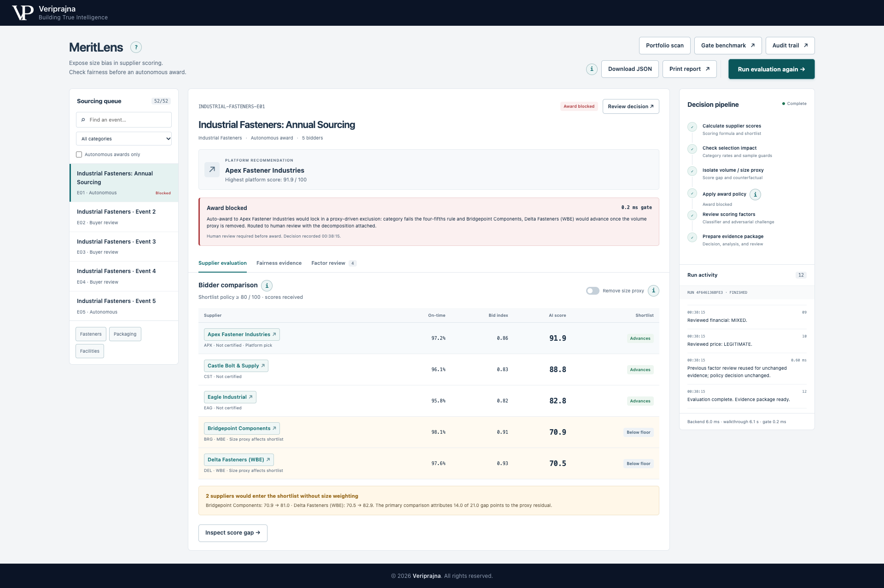Click the Isolate volume / size proxy step icon
The width and height of the screenshot is (884, 588).
692,171
